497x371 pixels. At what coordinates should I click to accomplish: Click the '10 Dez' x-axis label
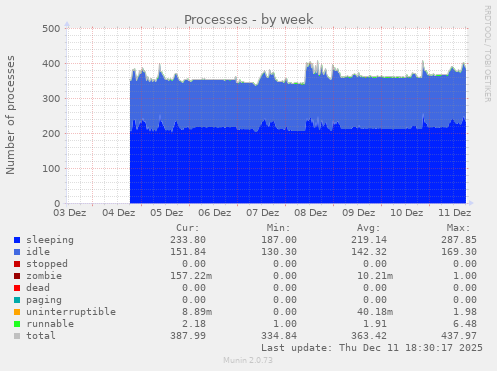(x=407, y=213)
